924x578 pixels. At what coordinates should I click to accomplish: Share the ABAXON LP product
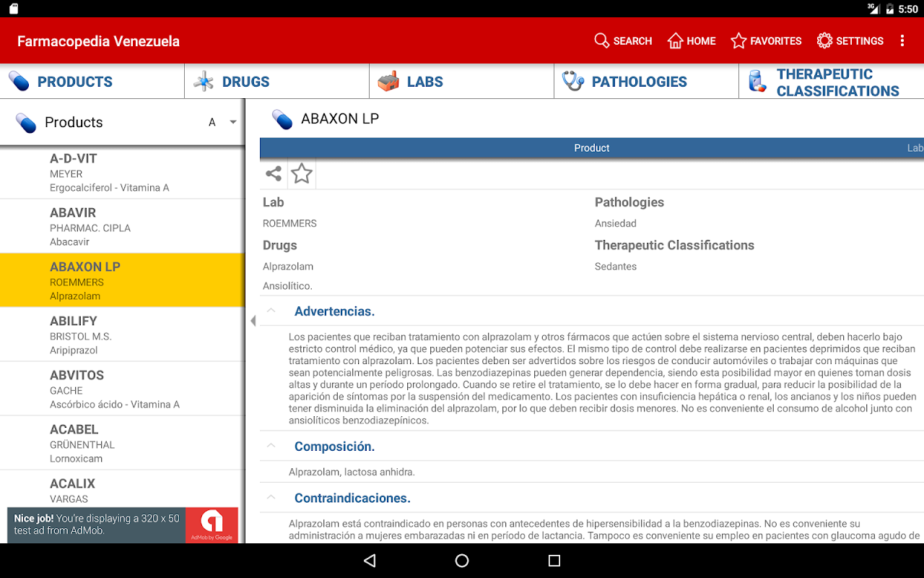[274, 173]
